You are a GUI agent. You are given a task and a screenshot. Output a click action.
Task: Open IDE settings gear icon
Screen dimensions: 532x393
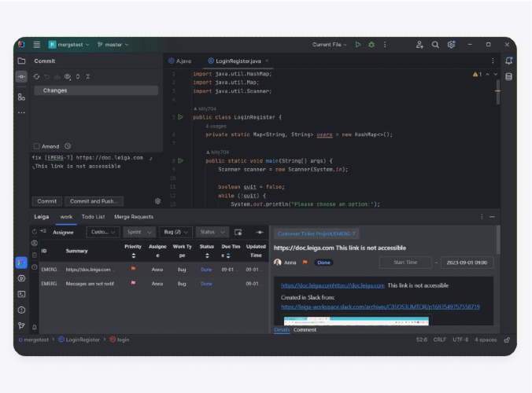451,44
